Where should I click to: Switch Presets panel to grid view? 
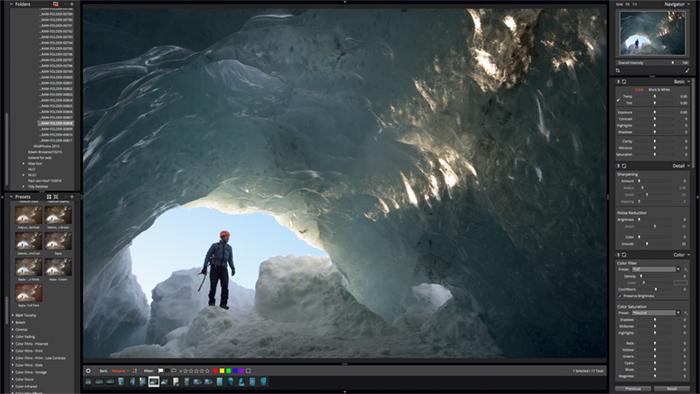[x=49, y=197]
